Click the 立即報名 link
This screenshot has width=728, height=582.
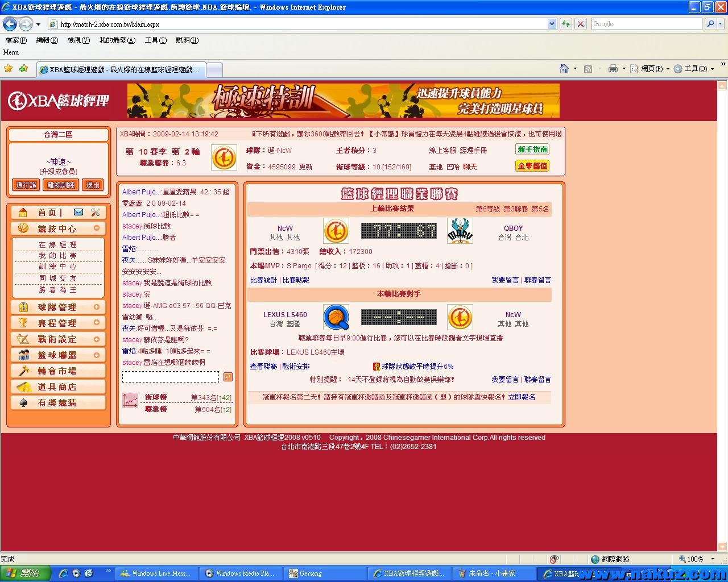(522, 397)
